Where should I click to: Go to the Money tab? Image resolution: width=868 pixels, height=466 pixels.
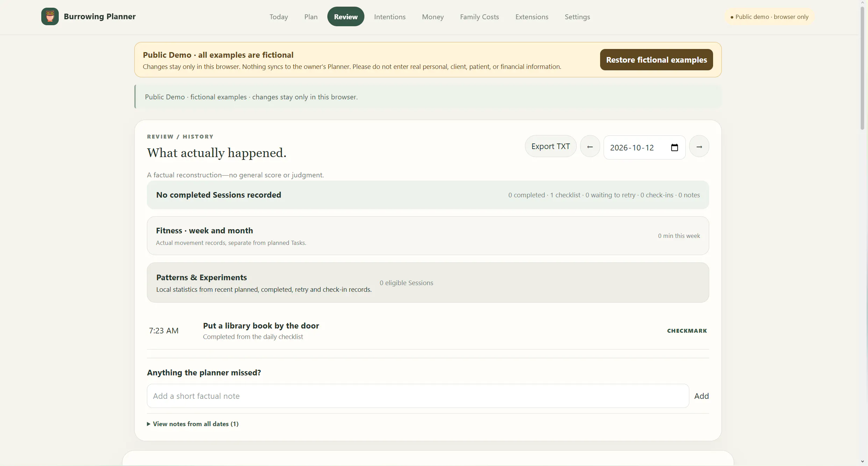[433, 17]
